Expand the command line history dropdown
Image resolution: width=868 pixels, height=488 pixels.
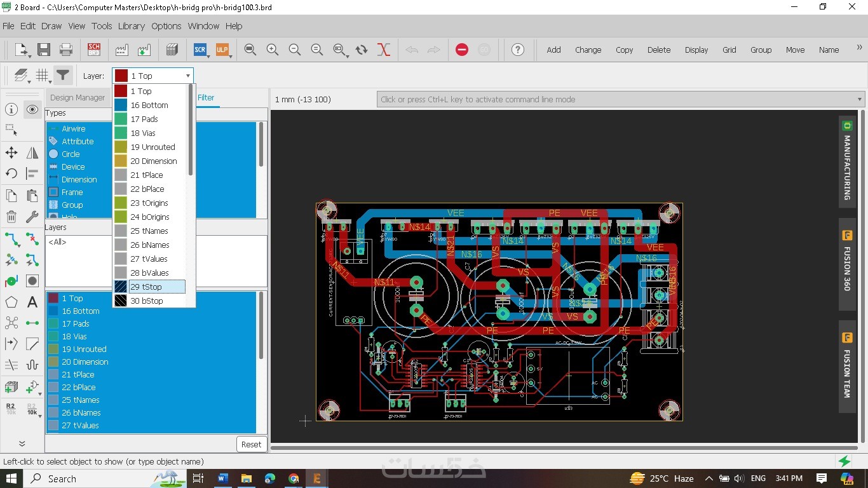pos(860,99)
